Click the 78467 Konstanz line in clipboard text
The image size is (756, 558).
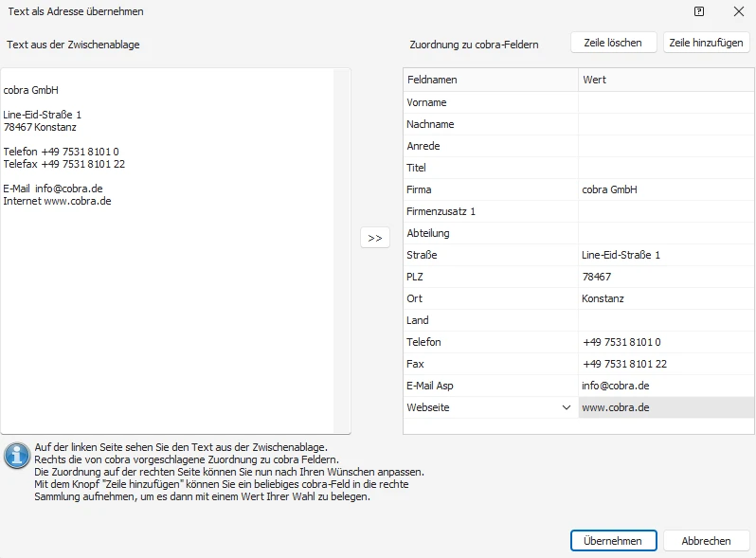[x=40, y=127]
